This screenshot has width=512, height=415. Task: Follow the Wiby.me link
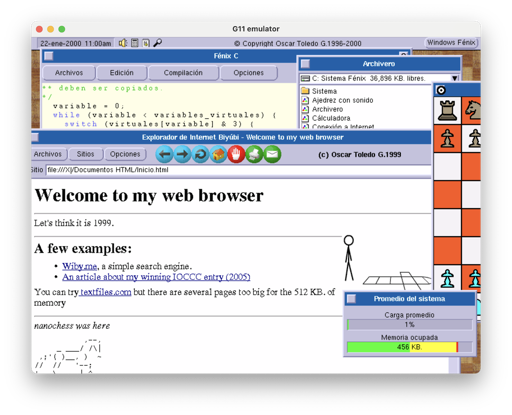tap(80, 266)
